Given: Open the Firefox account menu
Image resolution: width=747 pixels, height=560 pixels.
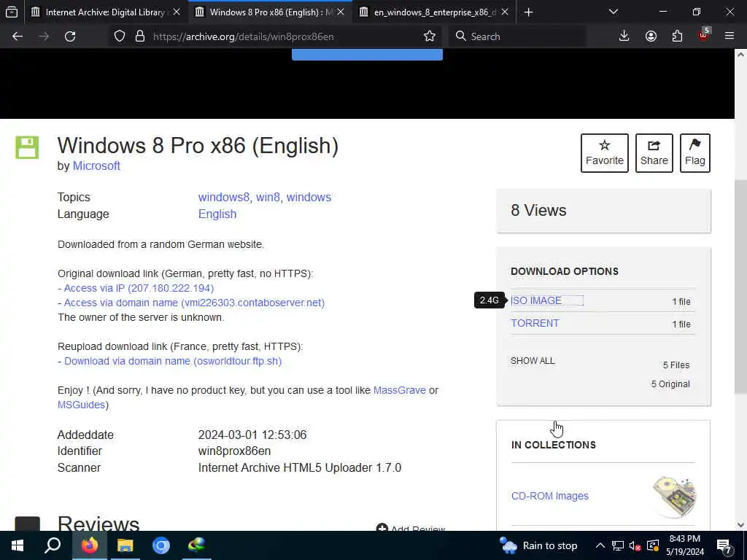Looking at the screenshot, I should click(x=651, y=36).
